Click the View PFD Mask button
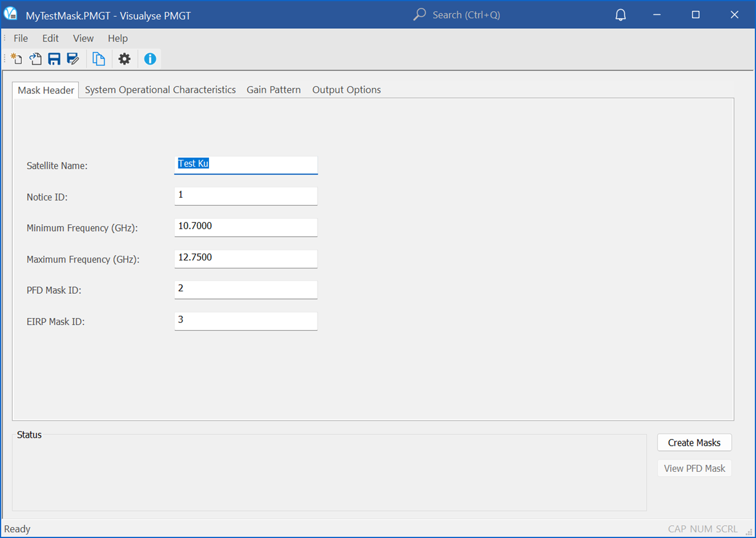 [694, 468]
